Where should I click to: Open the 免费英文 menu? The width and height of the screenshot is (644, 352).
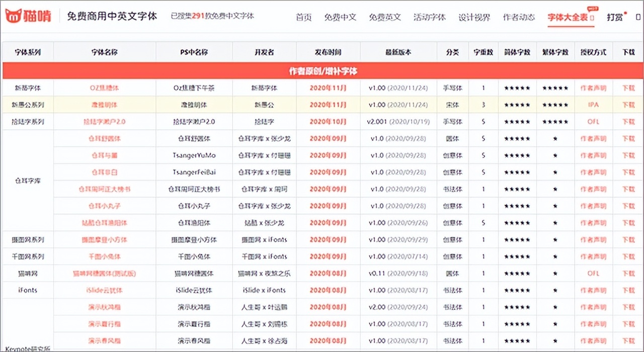pos(385,17)
